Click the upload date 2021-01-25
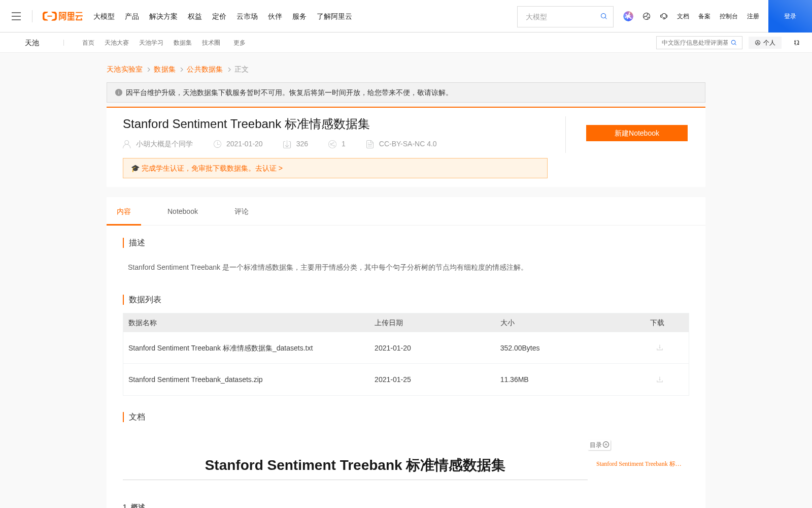Viewport: 812px width, 508px height. point(393,379)
